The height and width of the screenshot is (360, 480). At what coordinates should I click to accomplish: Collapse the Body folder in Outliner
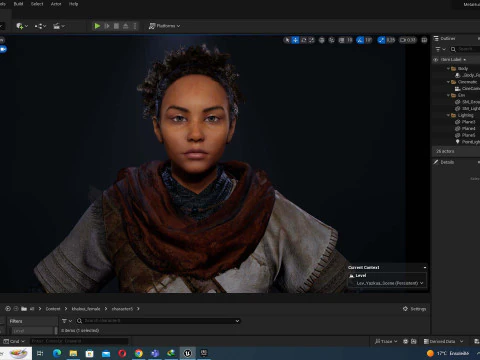[448, 69]
